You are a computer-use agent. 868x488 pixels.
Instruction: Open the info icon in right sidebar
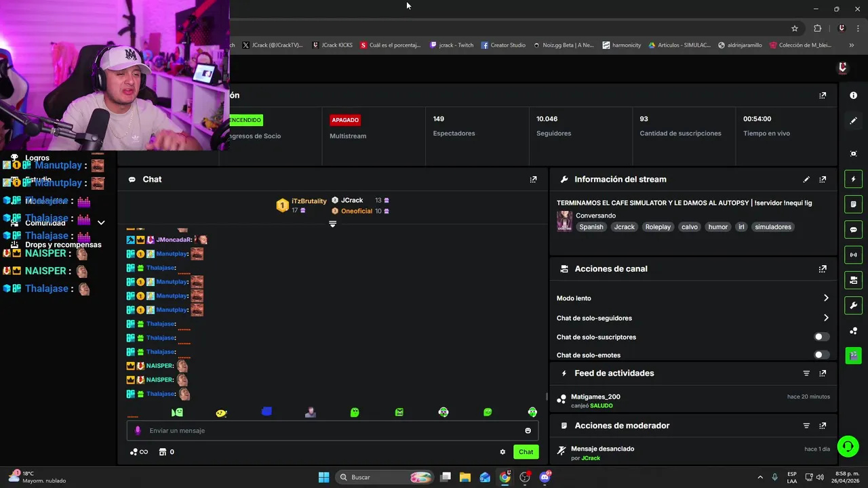tap(853, 96)
